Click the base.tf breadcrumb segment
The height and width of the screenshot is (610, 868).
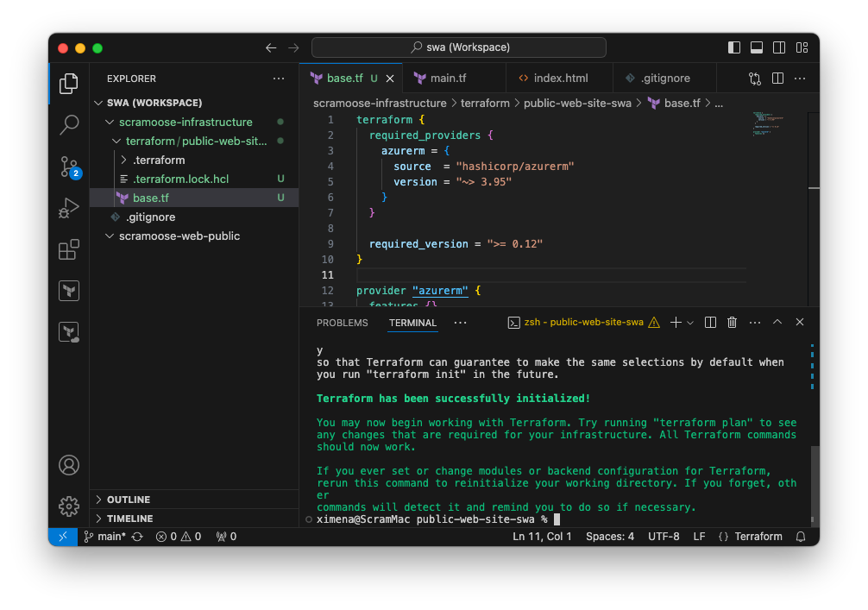point(674,103)
